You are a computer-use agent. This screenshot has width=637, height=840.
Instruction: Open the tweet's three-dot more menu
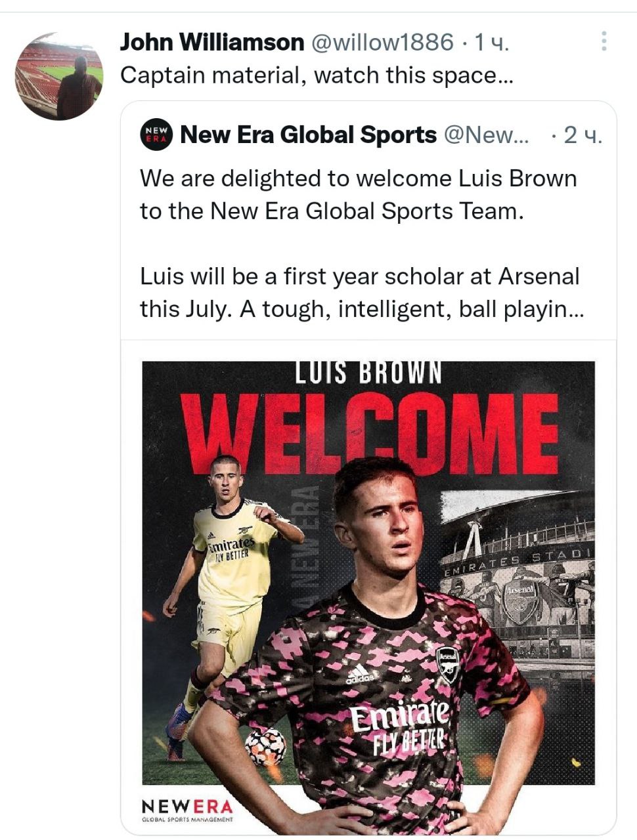pos(604,41)
